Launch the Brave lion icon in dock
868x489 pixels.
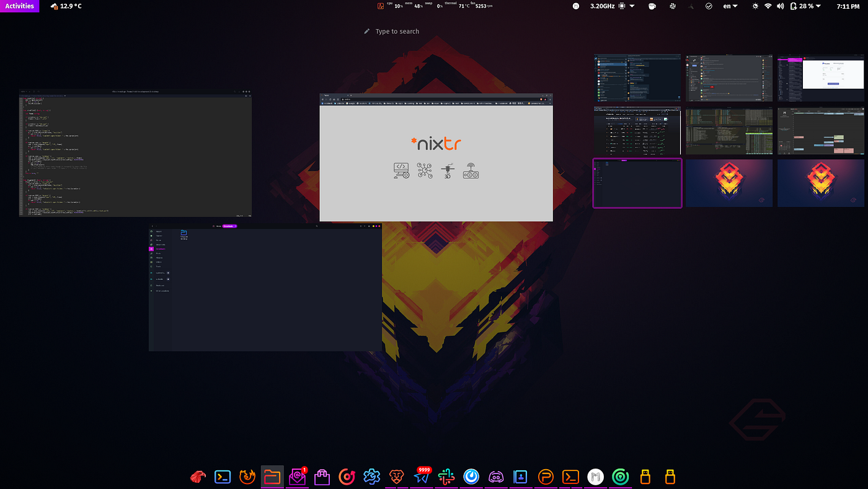[x=397, y=477]
